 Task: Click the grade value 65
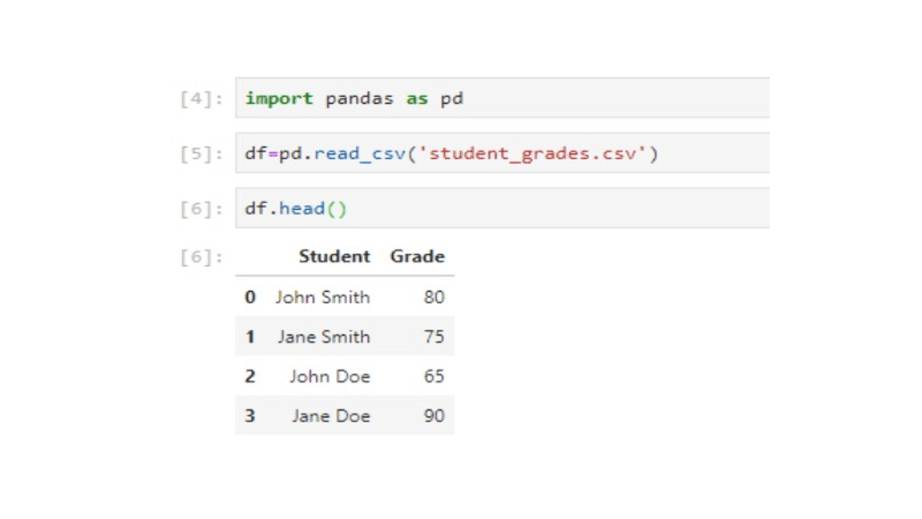click(x=433, y=377)
